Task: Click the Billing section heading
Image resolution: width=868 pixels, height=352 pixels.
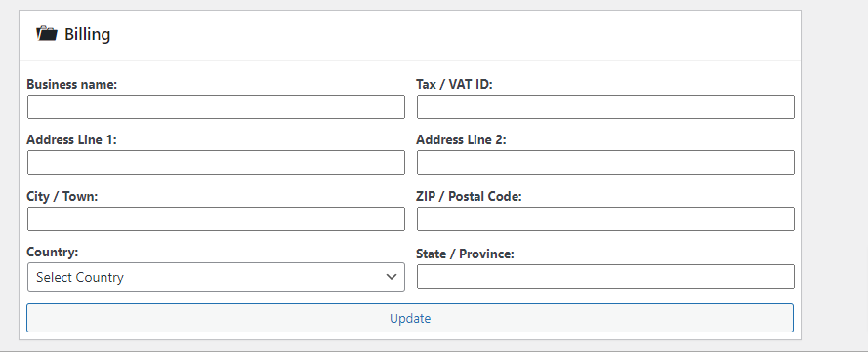Action: pos(88,34)
